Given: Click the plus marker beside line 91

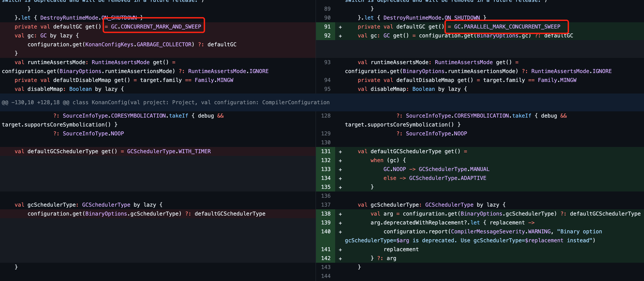Looking at the screenshot, I should click(340, 26).
